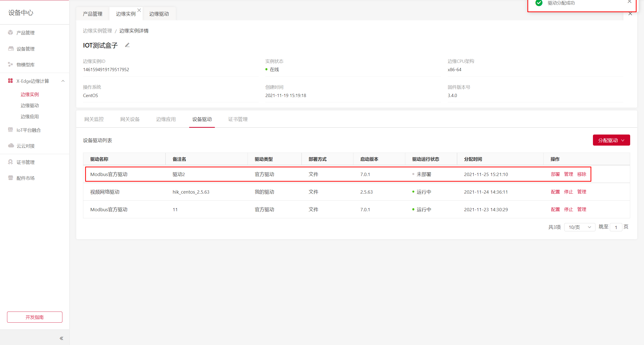Collapse the sidebar with the double-arrow icon

[61, 338]
